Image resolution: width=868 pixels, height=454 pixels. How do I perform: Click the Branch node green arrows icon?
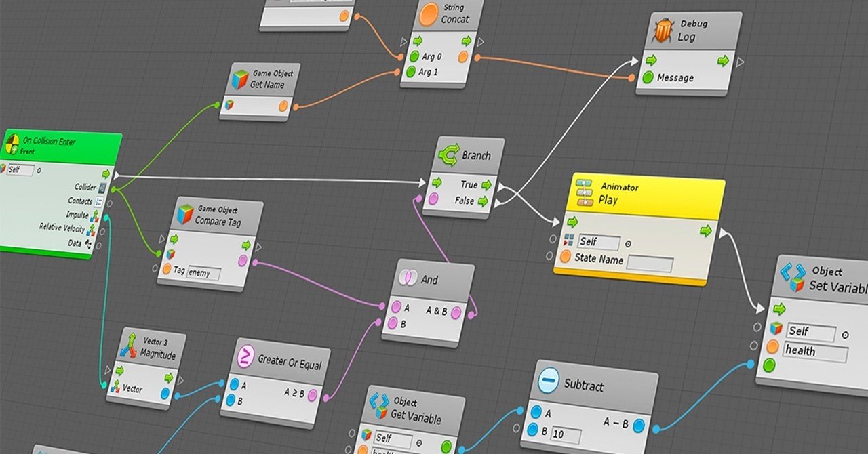[x=449, y=155]
